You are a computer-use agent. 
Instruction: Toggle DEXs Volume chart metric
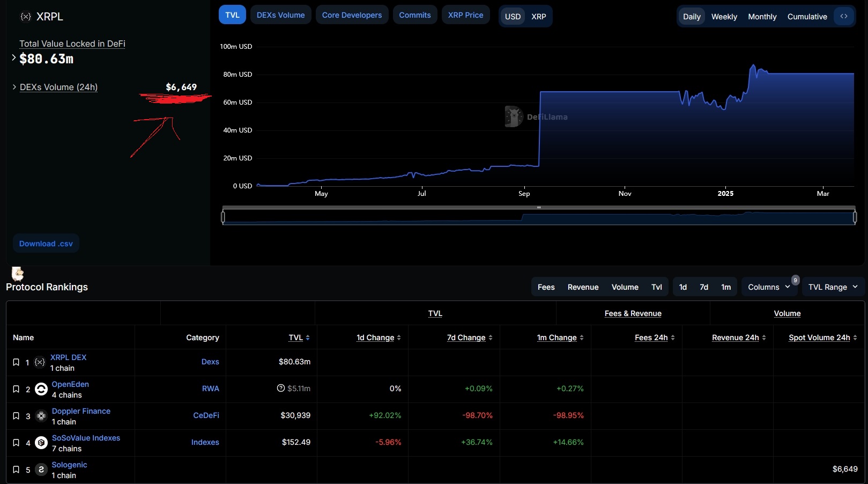[280, 15]
